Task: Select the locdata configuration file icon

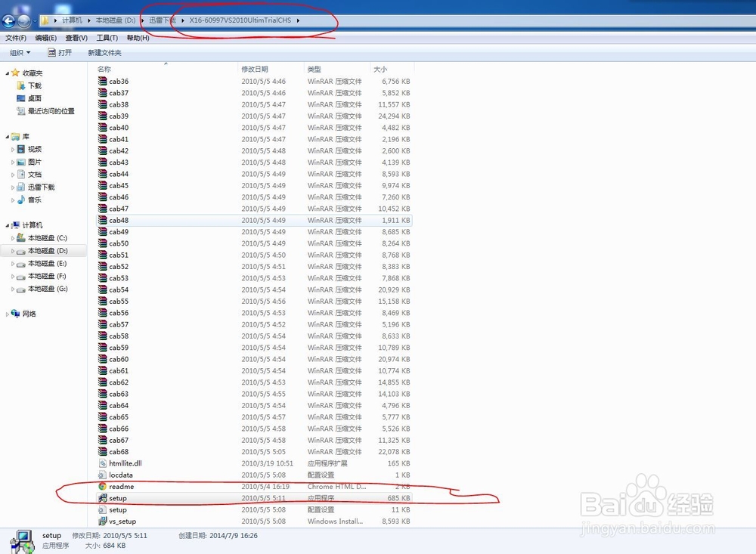Action: 102,475
